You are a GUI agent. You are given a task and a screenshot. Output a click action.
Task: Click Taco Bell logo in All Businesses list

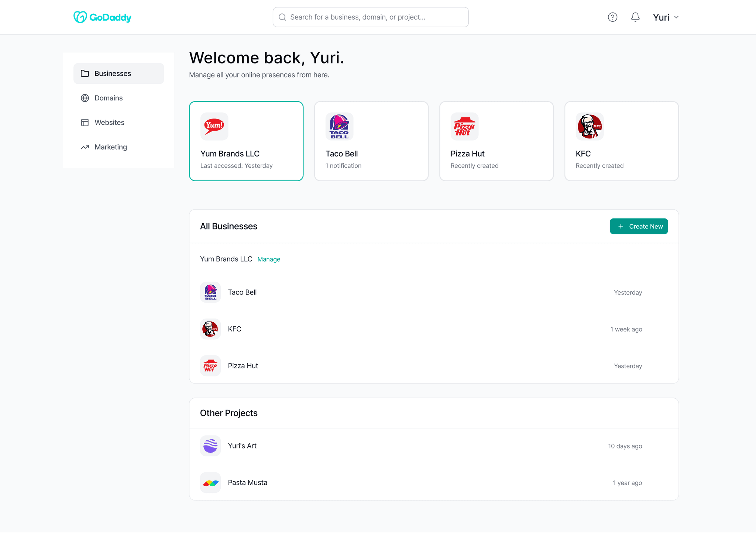(x=210, y=292)
